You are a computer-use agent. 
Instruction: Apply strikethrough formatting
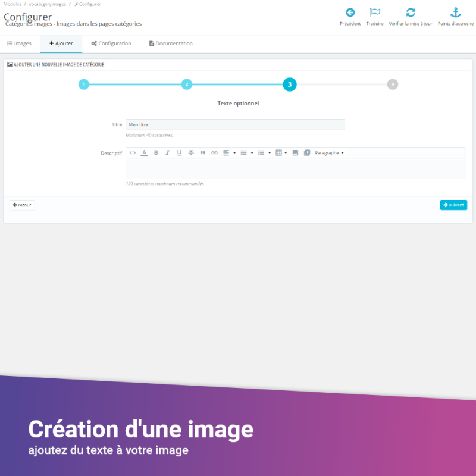pyautogui.click(x=191, y=153)
